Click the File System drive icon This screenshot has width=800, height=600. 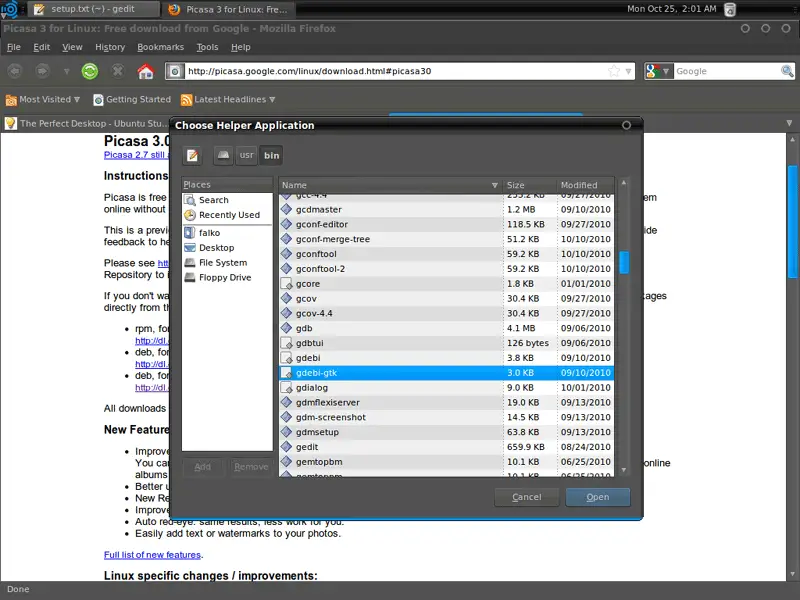[x=190, y=262]
